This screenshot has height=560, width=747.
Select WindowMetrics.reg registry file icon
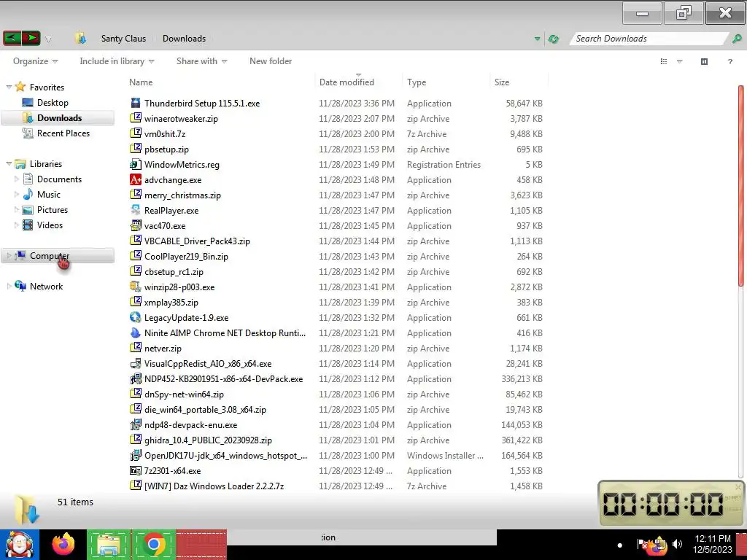click(x=136, y=164)
